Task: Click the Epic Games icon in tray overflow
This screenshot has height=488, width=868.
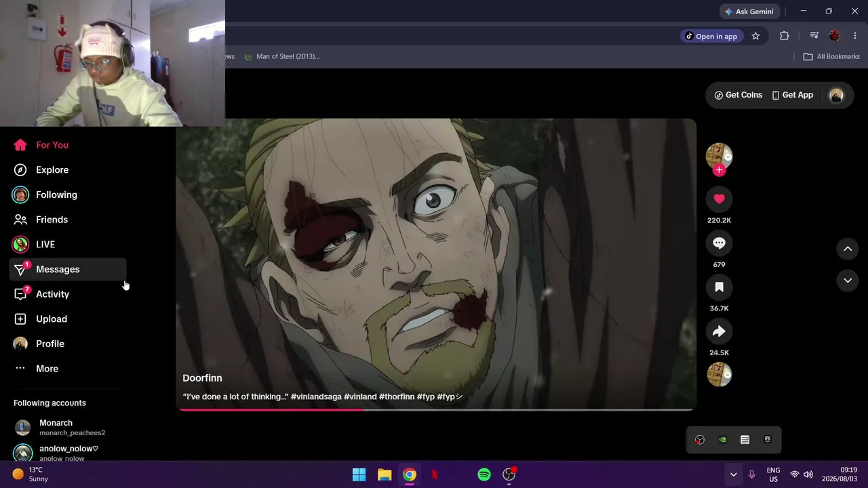Action: click(767, 441)
